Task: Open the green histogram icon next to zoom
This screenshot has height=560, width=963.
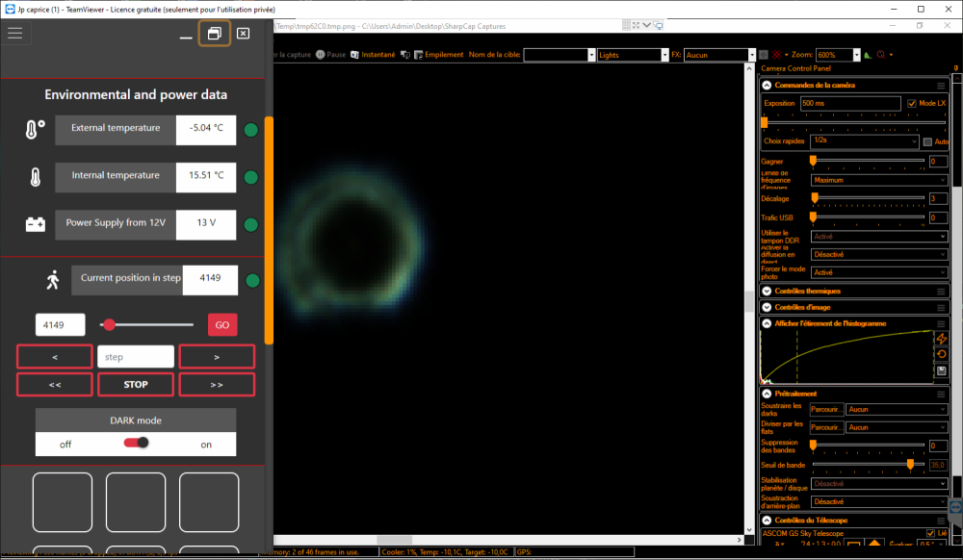Action: point(868,55)
